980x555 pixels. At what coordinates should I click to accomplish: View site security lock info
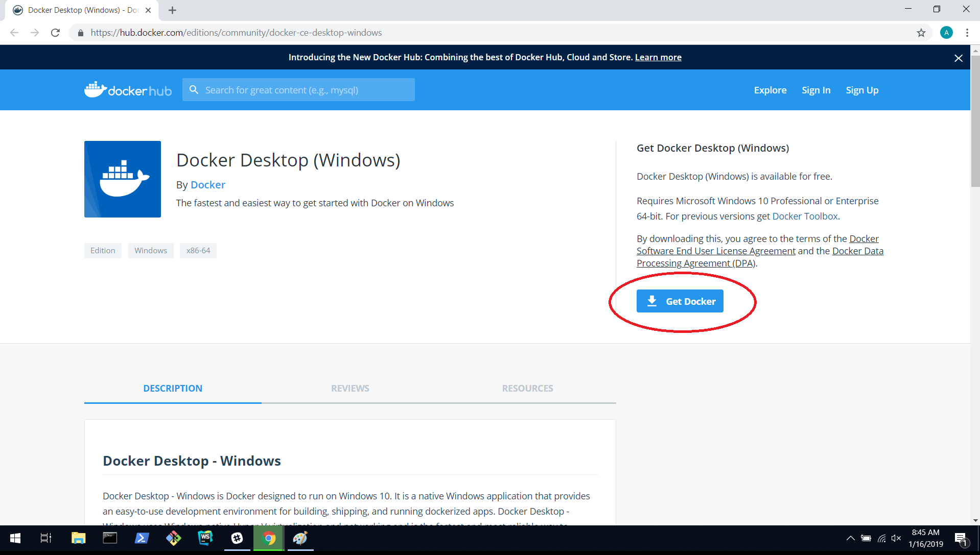(80, 33)
